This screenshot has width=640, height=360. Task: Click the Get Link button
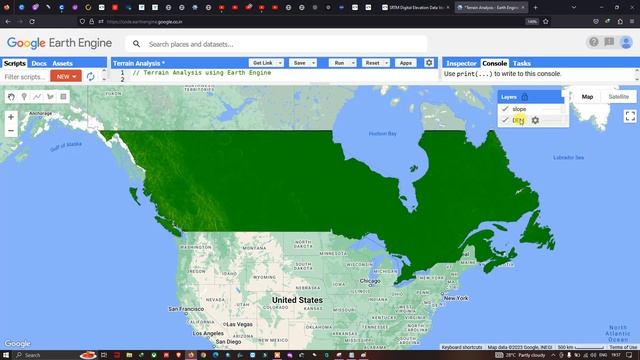click(262, 63)
